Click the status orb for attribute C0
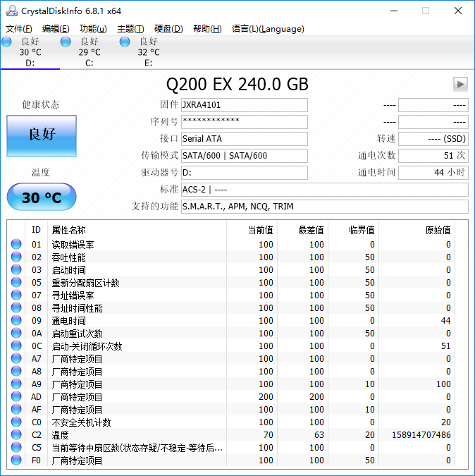475x476 pixels. coord(16,422)
